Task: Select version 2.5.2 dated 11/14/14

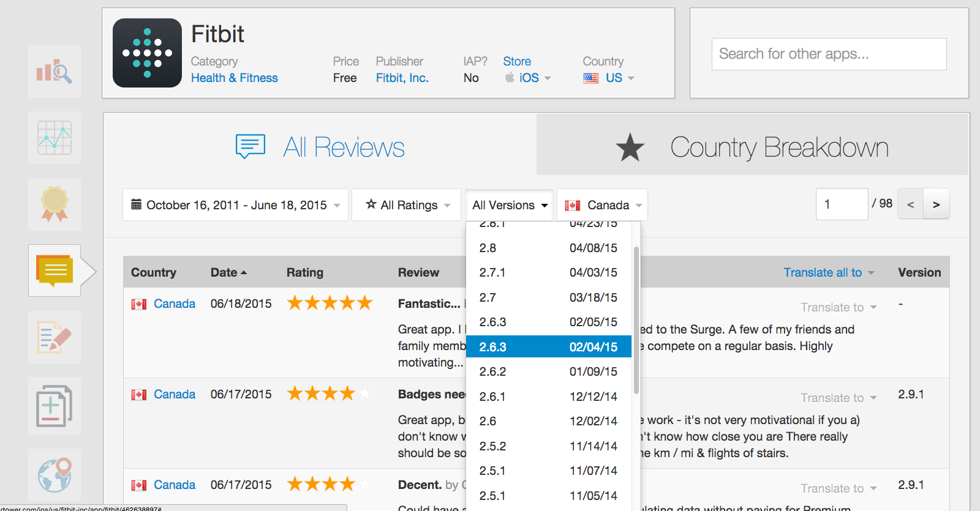Action: 549,446
